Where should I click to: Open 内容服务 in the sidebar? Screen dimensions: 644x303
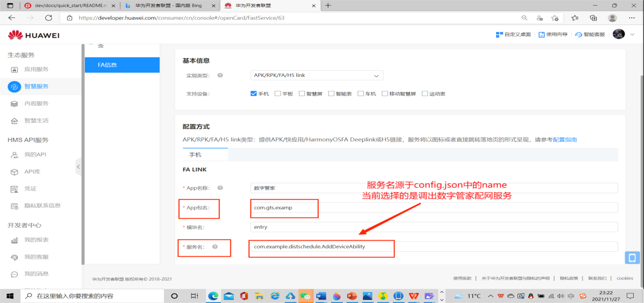pos(36,103)
